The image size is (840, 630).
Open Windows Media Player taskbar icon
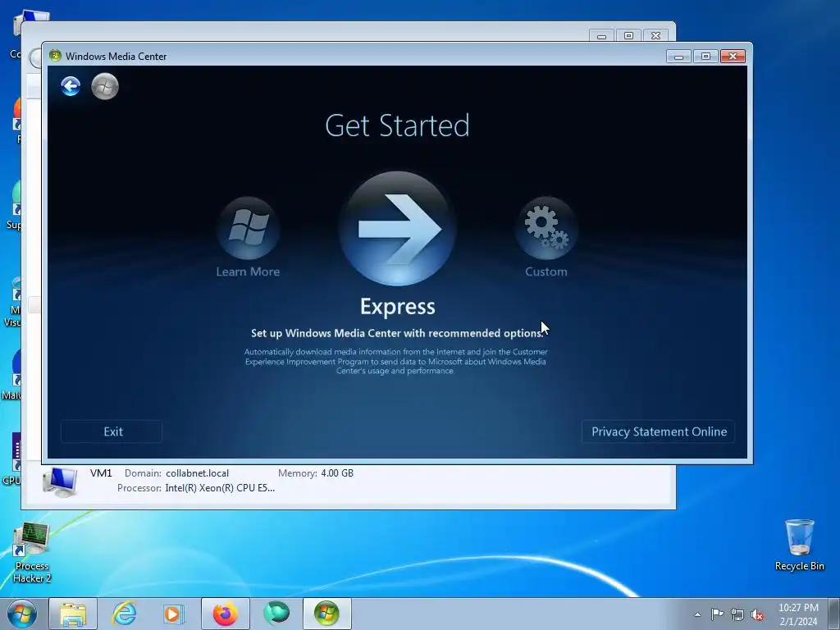(173, 614)
